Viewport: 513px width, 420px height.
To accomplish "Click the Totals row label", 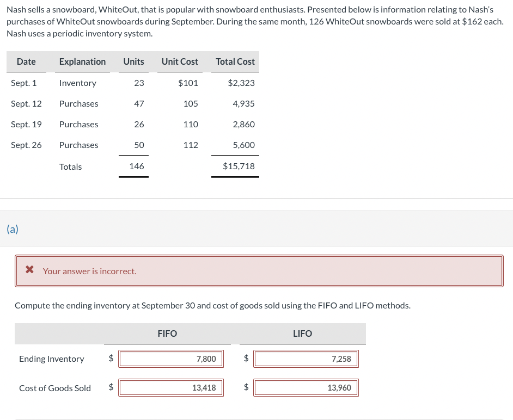I will (x=70, y=166).
